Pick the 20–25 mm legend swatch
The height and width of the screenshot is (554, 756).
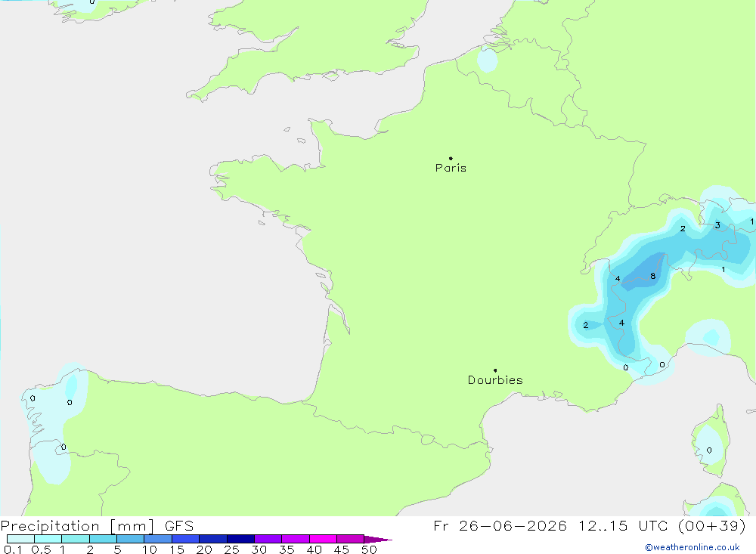[x=213, y=539]
